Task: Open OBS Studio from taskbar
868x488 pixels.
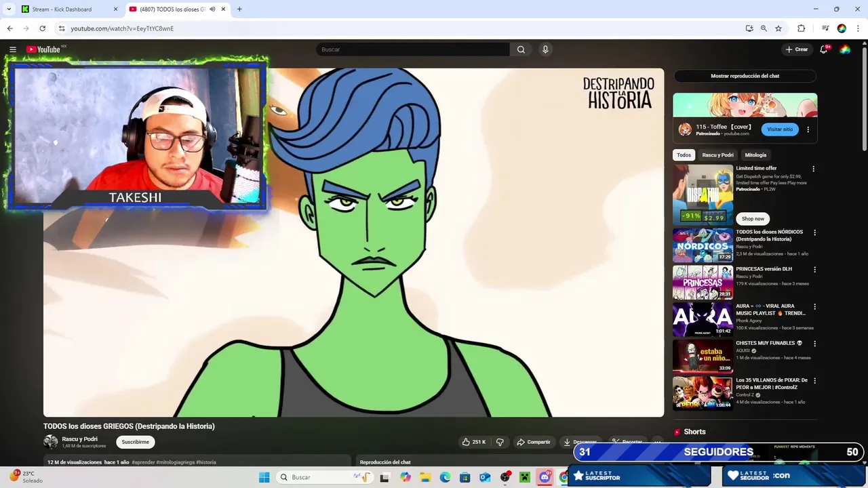Action: [x=505, y=477]
